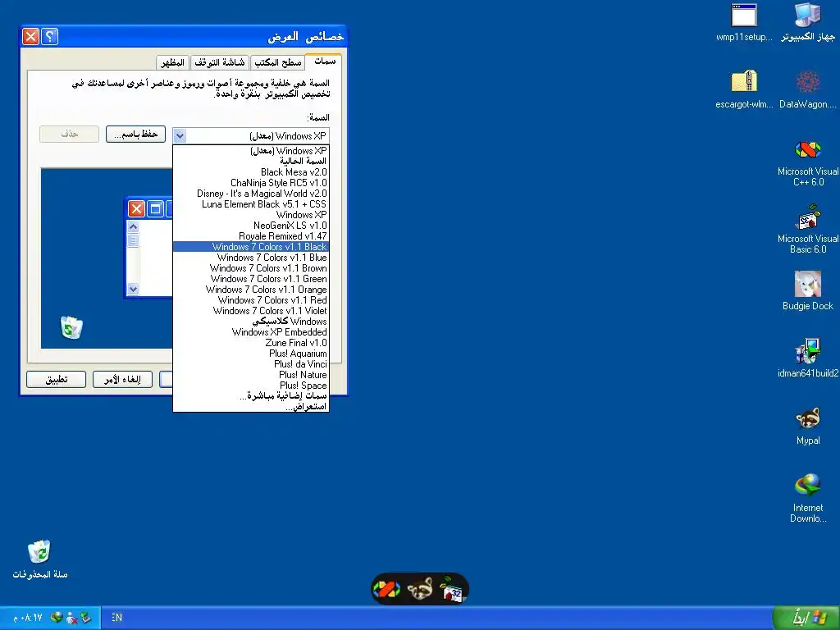Click the Recycle Bin icon in the theme preview

(x=71, y=327)
